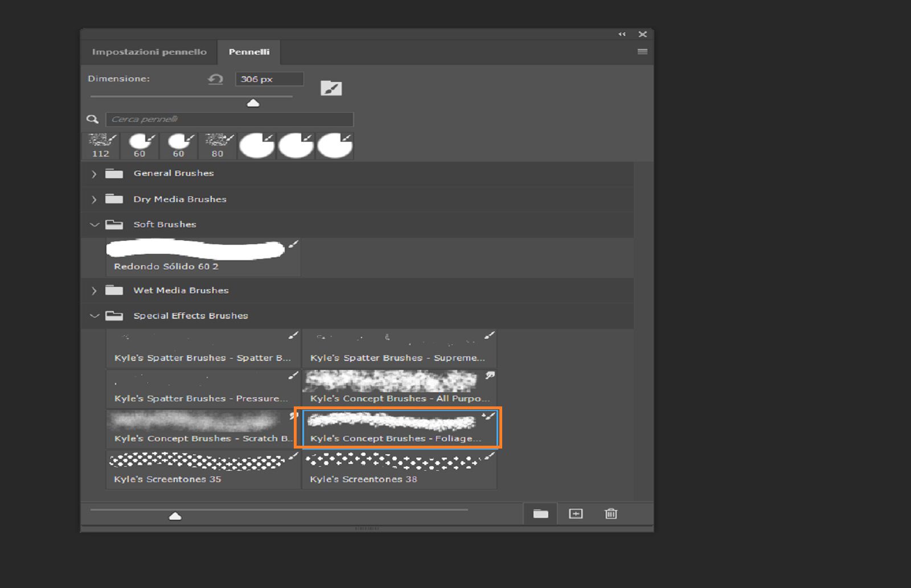Click the Wet Media Brushes folder icon
Viewport: 911px width, 588px height.
coord(114,290)
